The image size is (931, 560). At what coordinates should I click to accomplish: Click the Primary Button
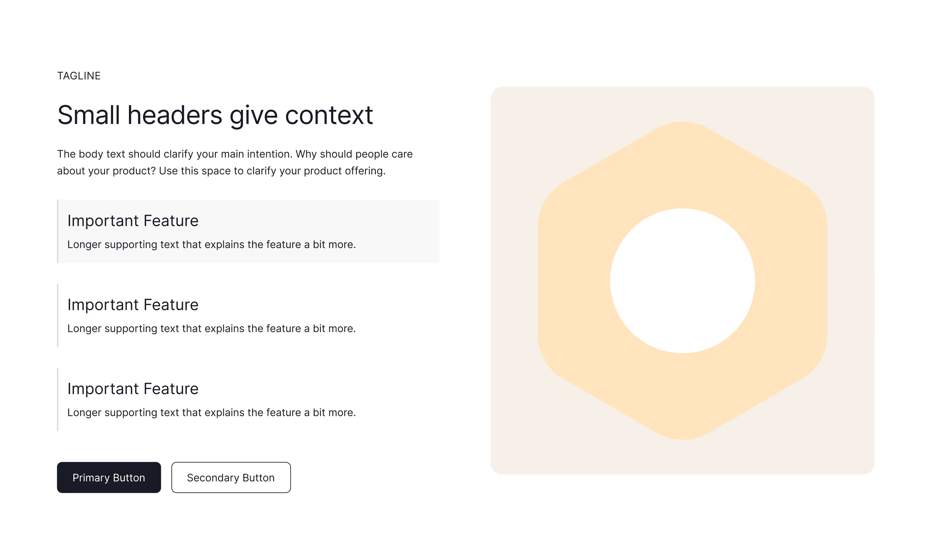pos(109,477)
